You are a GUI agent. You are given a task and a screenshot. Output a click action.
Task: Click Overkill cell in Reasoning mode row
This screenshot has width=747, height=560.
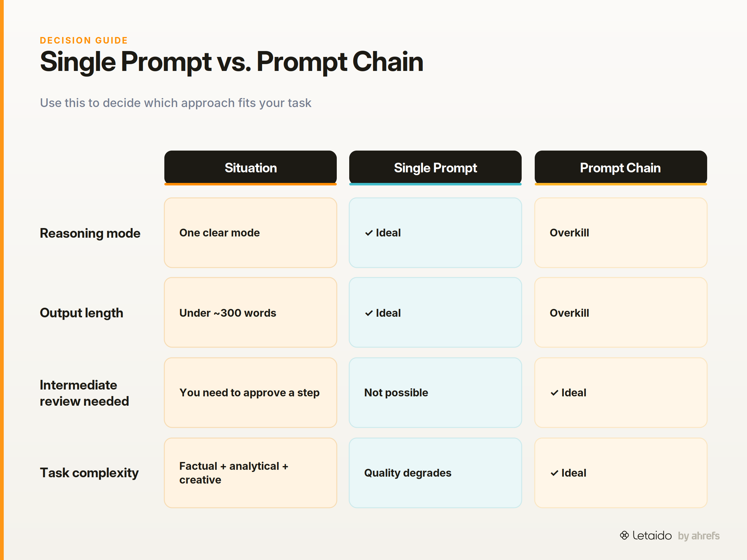pos(621,233)
